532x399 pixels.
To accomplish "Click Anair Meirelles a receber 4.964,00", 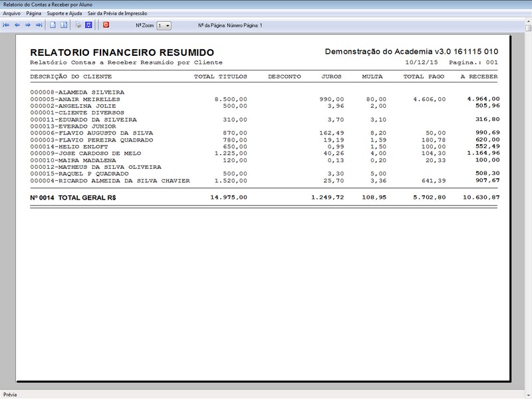I will tap(483, 99).
